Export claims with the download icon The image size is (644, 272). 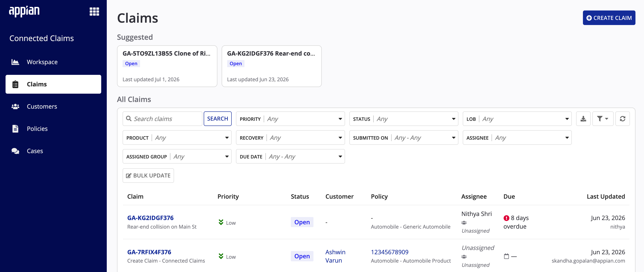pyautogui.click(x=583, y=119)
